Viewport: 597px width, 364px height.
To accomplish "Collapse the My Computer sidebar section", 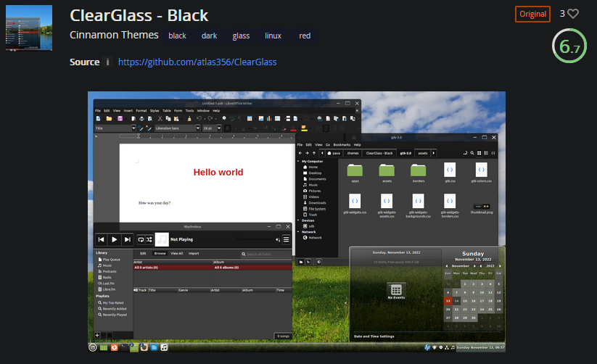I will [x=298, y=162].
